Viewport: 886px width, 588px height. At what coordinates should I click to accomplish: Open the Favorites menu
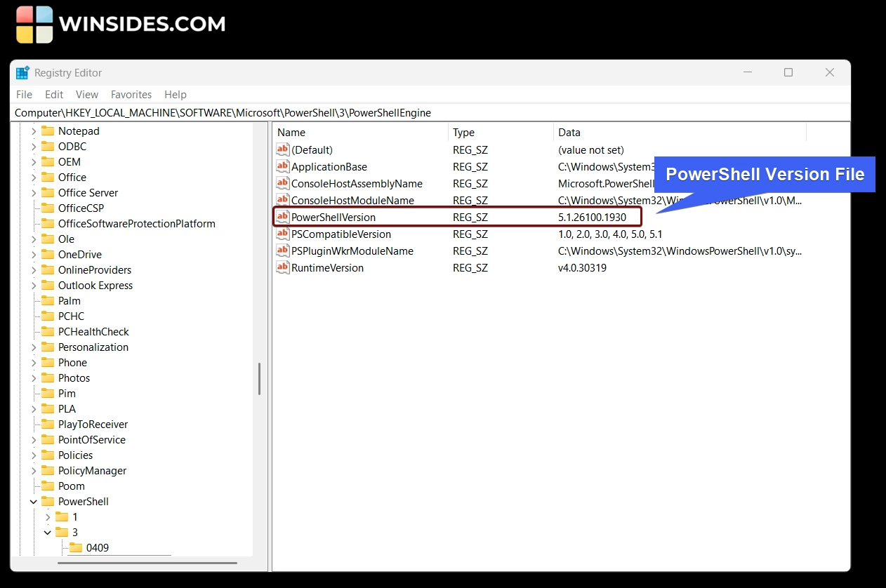point(131,95)
